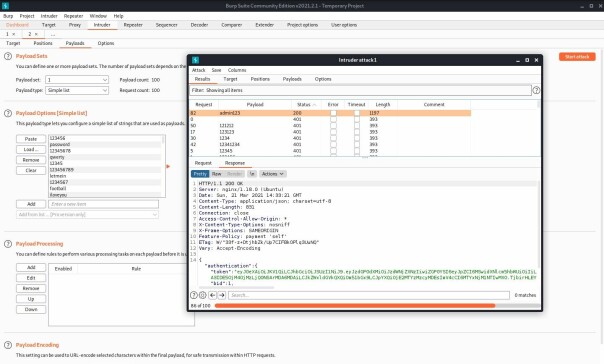Go to previous search match arrow
Screen dimensions: 604x364
click(x=213, y=295)
